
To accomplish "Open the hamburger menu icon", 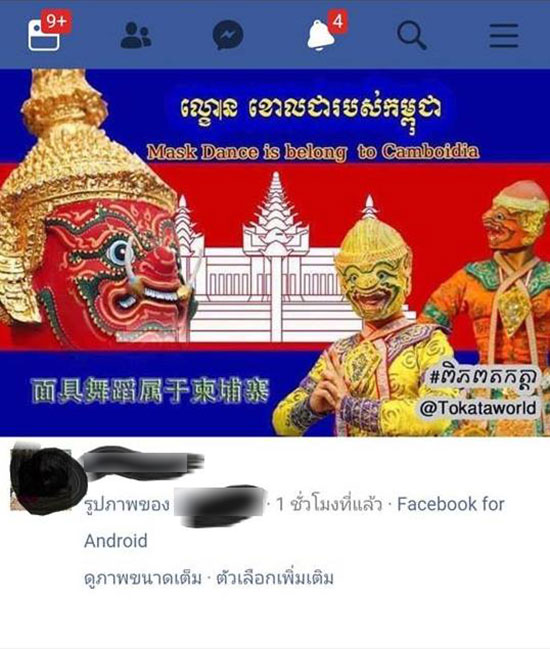I will pos(504,36).
